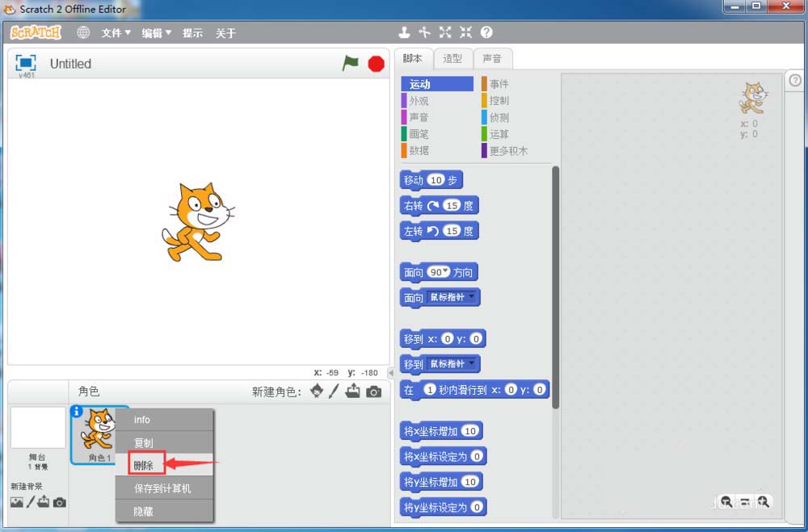Viewport: 808px width, 532px height.
Task: Select the scissors delete tool
Action: point(425,32)
